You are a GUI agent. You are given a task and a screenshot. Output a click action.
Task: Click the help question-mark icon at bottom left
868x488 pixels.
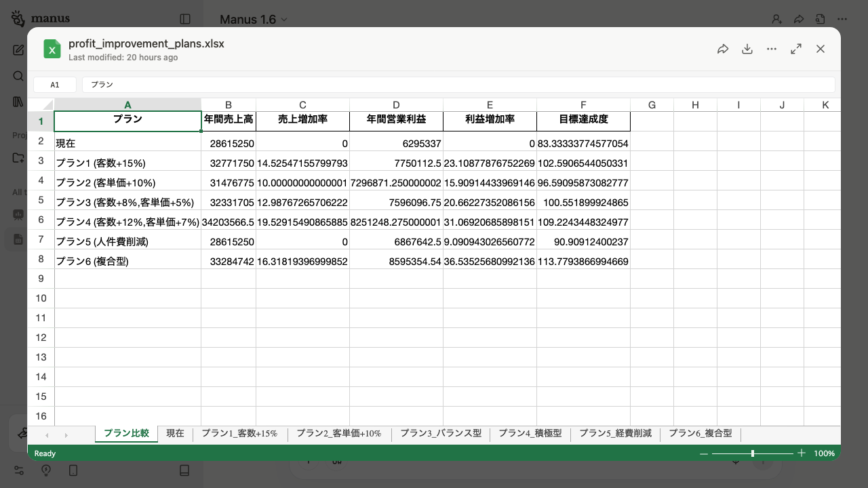tap(45, 470)
